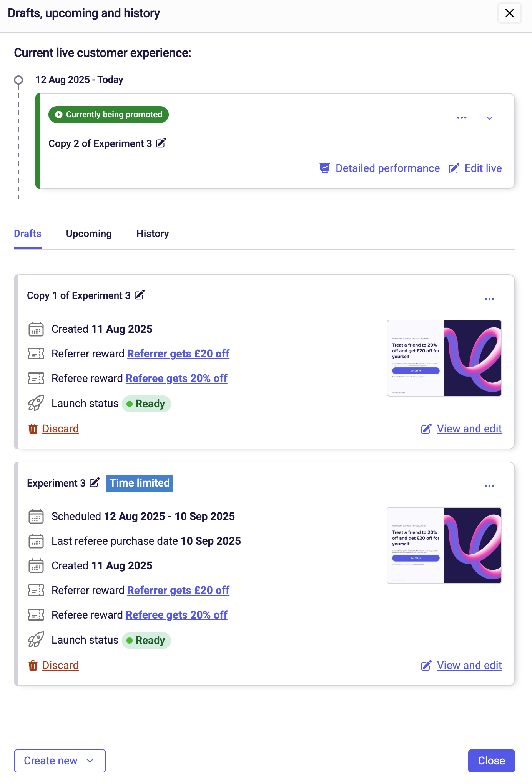The image size is (532, 784).
Task: Click the ticket icon for Copy 1's Referrer reward
Action: pos(36,354)
